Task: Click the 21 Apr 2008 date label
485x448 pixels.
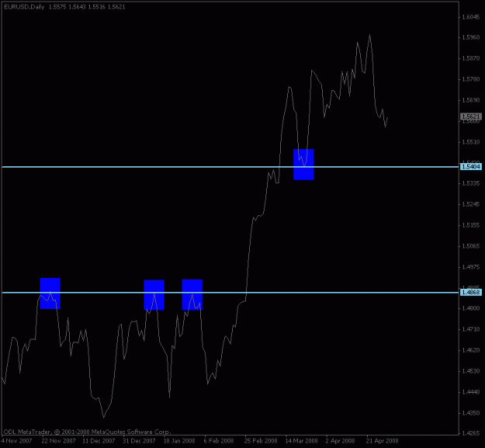Action: [x=383, y=440]
